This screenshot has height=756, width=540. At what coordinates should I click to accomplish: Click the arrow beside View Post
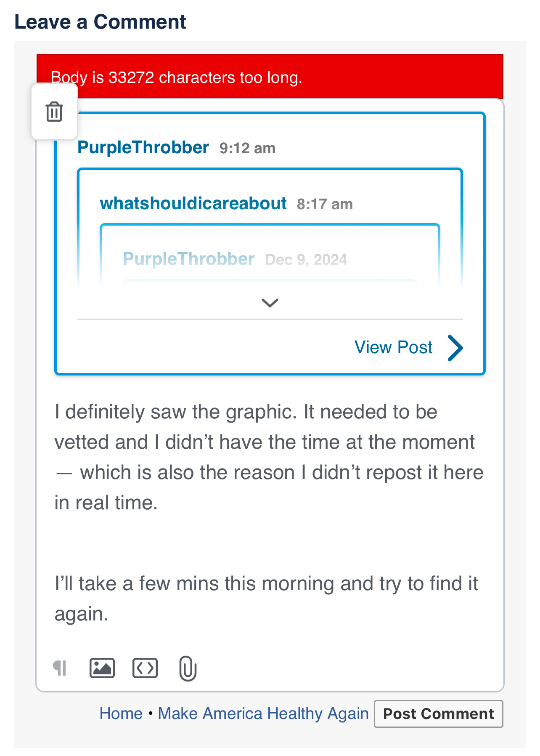point(455,348)
